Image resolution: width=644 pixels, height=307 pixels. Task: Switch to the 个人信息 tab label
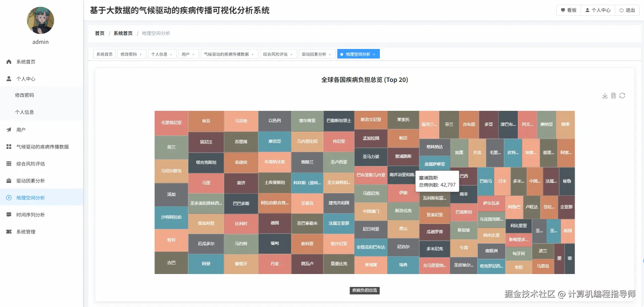click(159, 54)
